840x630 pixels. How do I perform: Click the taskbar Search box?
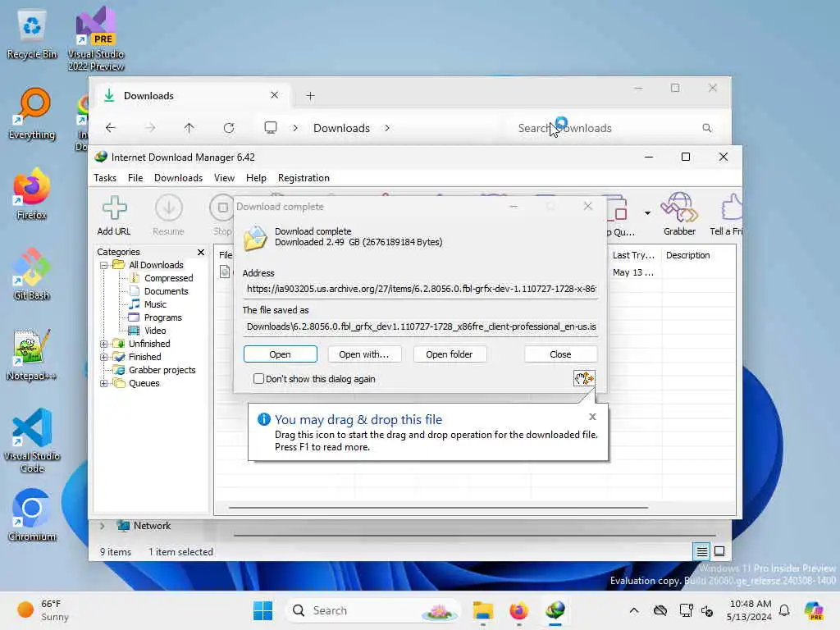[373, 610]
